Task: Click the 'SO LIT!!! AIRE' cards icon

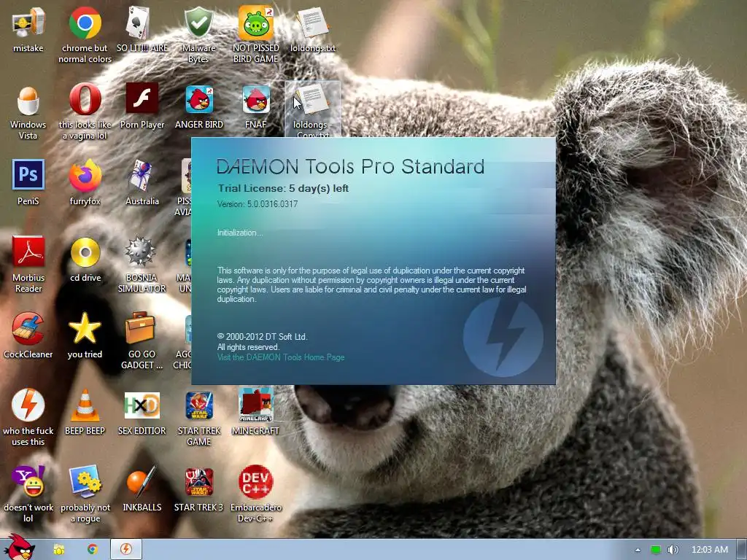Action: (x=139, y=23)
